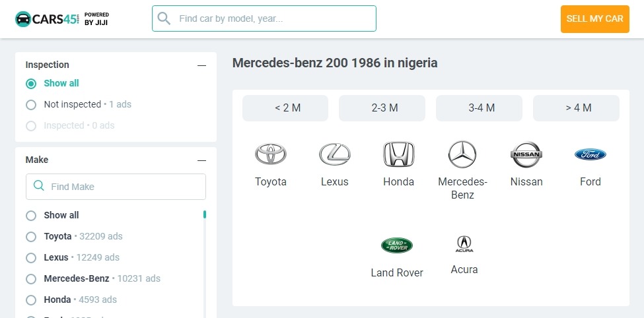Select the Lexus brand logo
The height and width of the screenshot is (318, 644).
click(335, 154)
